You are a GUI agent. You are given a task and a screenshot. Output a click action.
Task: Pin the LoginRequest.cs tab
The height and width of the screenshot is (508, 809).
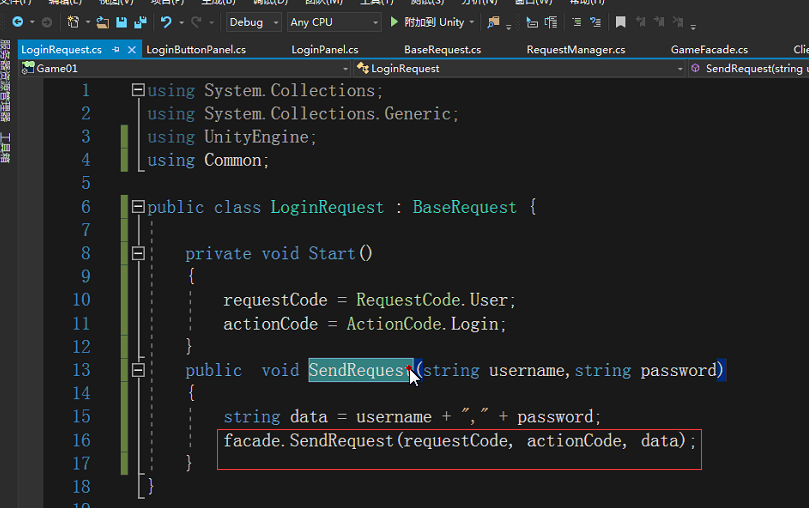pos(116,50)
